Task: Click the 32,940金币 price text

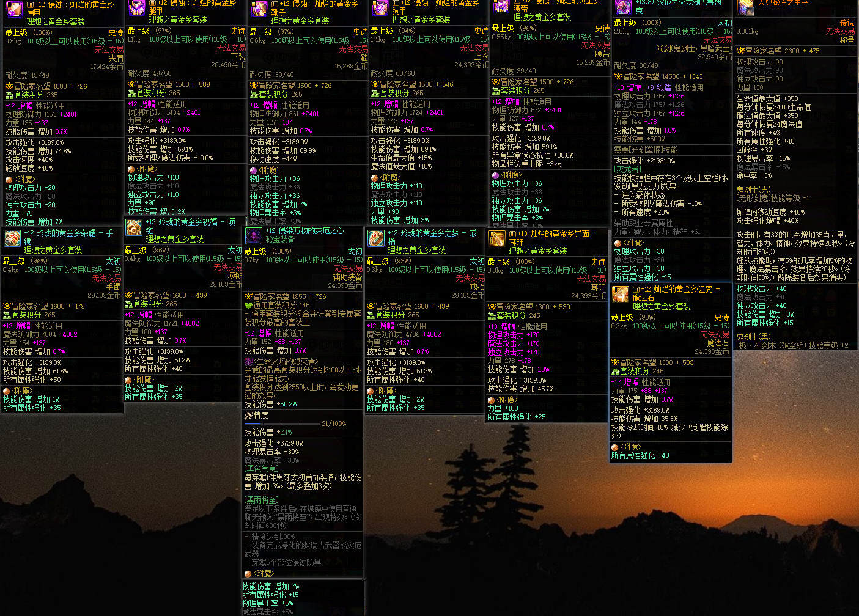Action: [x=715, y=57]
